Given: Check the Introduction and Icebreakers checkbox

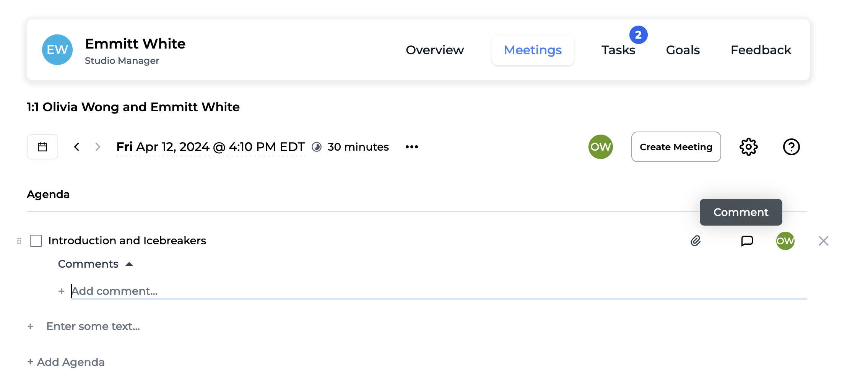Looking at the screenshot, I should click(36, 241).
